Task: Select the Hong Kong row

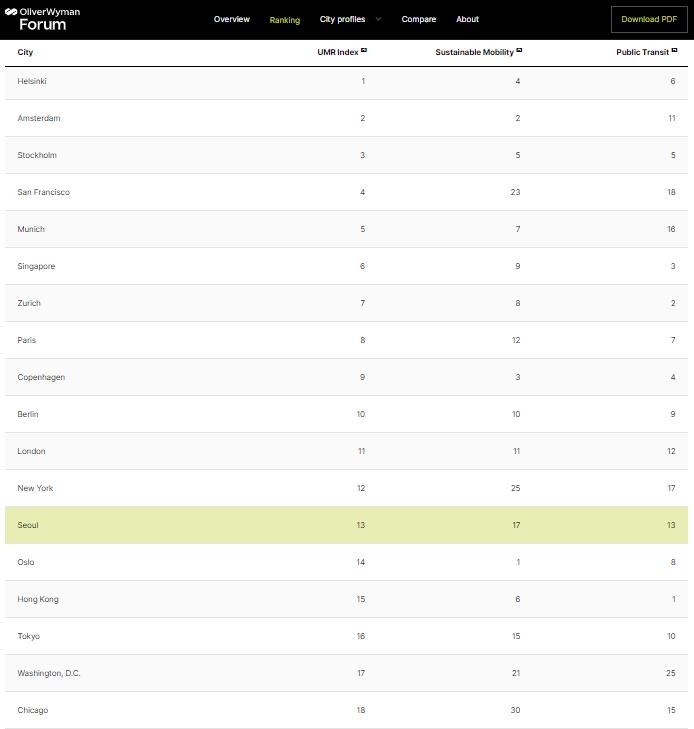Action: click(346, 599)
